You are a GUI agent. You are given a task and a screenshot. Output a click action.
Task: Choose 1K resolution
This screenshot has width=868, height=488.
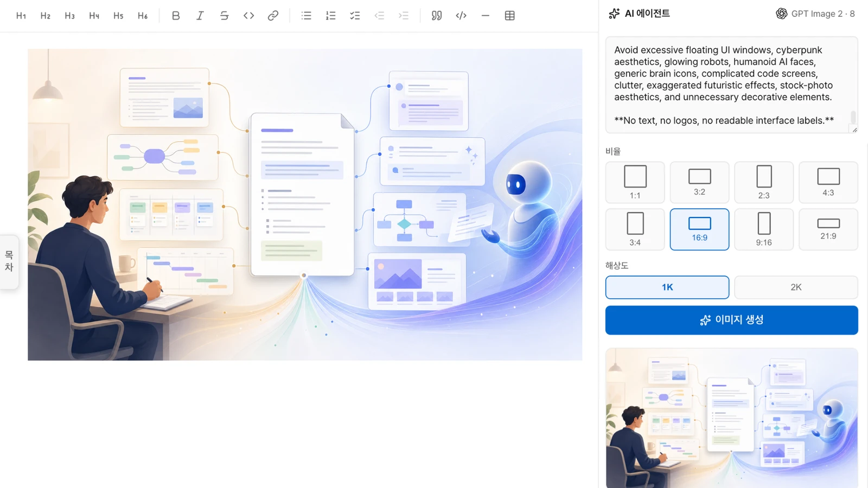coord(667,287)
